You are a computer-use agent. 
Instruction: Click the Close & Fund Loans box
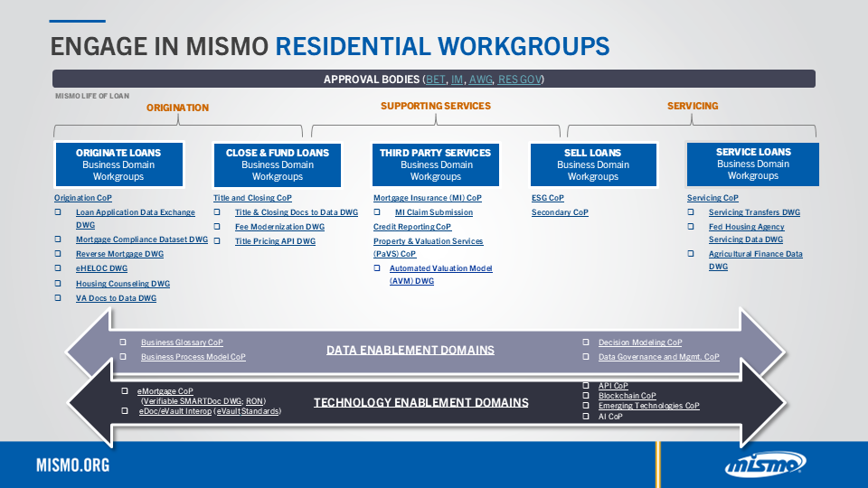278,164
